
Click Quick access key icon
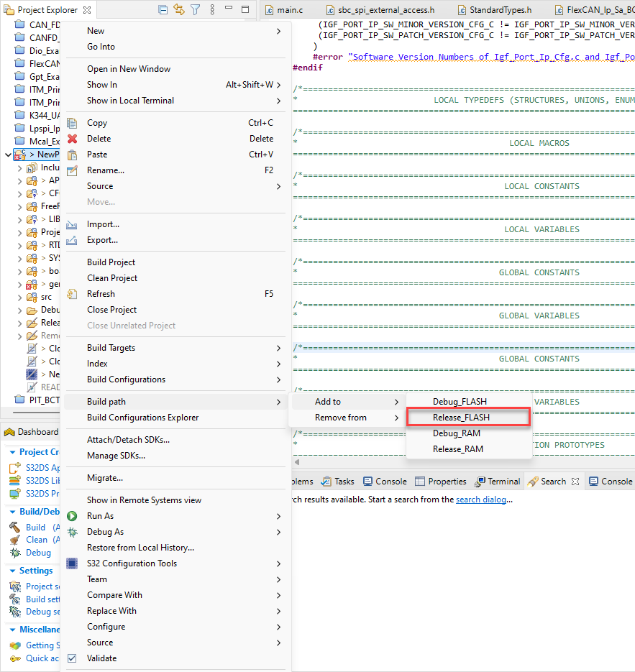click(15, 658)
